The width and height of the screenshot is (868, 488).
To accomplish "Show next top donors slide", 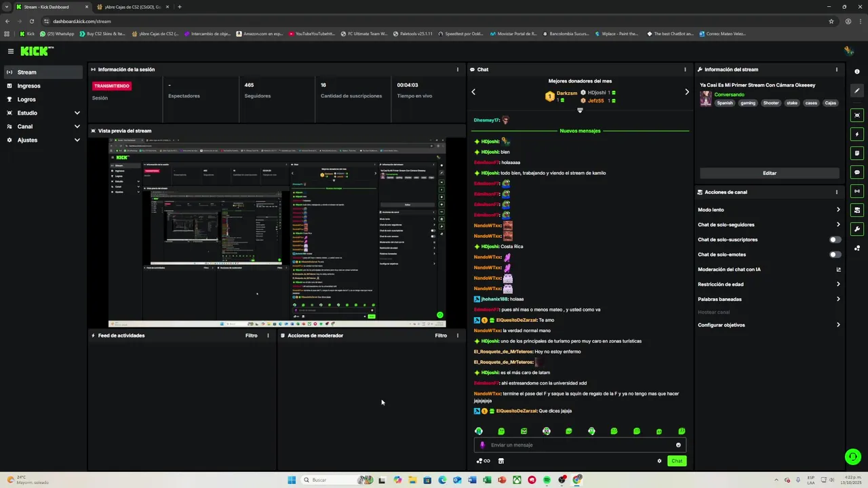I will (687, 91).
